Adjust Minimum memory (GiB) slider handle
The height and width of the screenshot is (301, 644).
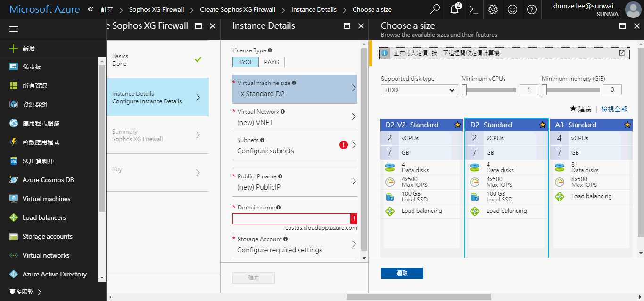point(544,90)
